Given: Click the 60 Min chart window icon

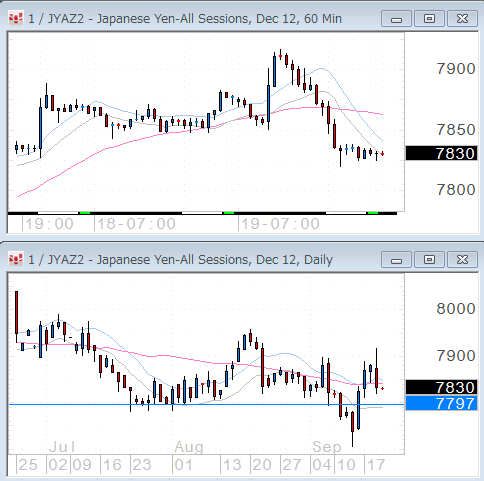Looking at the screenshot, I should point(16,18).
